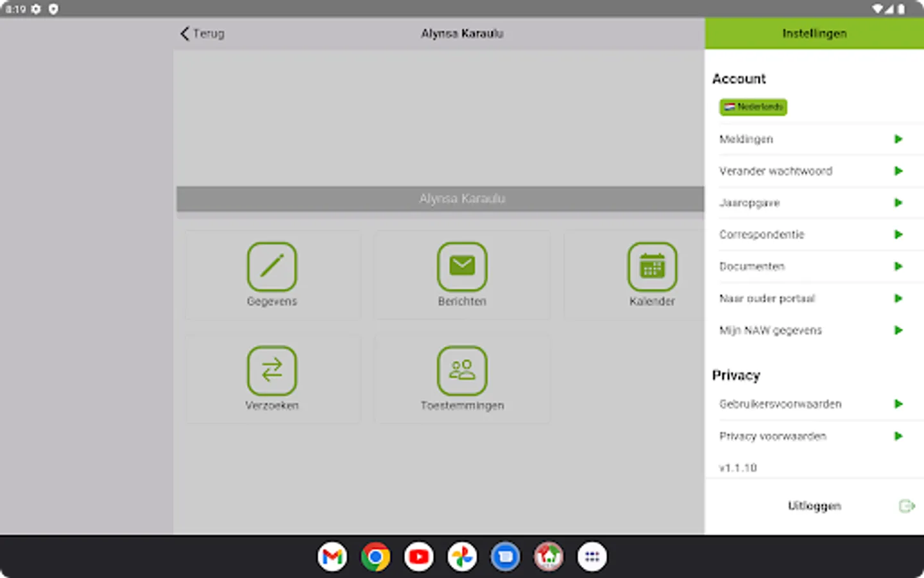Open YouTube from the taskbar
This screenshot has height=578, width=924.
point(418,556)
